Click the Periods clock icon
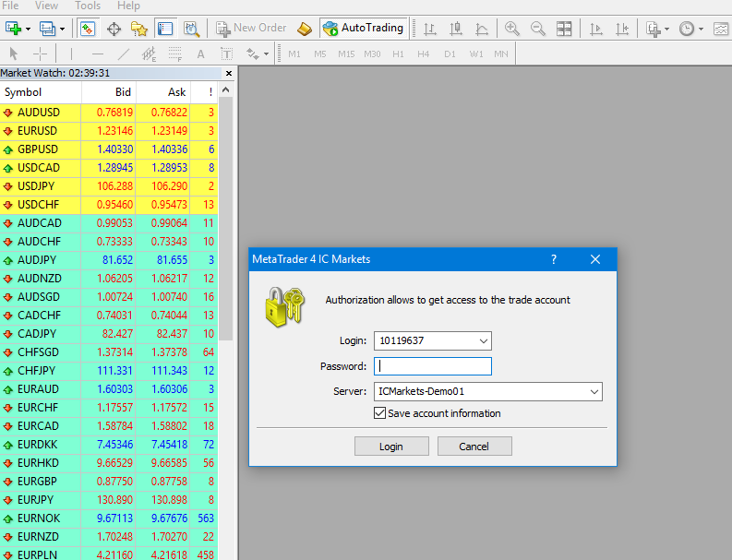 (x=686, y=29)
